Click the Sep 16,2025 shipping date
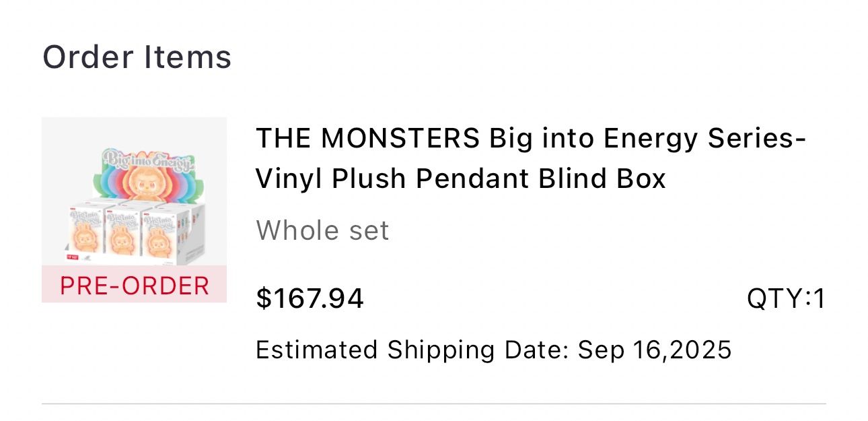 point(655,350)
